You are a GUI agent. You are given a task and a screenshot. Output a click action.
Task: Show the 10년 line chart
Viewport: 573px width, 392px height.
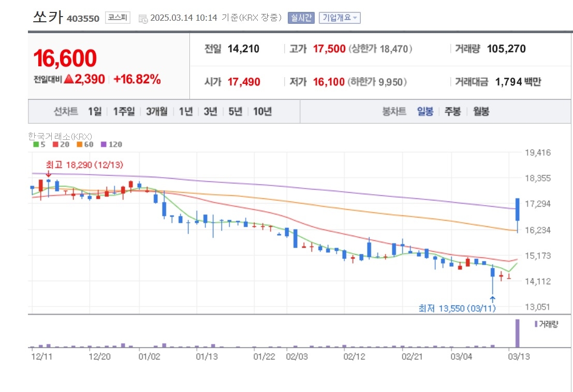262,111
